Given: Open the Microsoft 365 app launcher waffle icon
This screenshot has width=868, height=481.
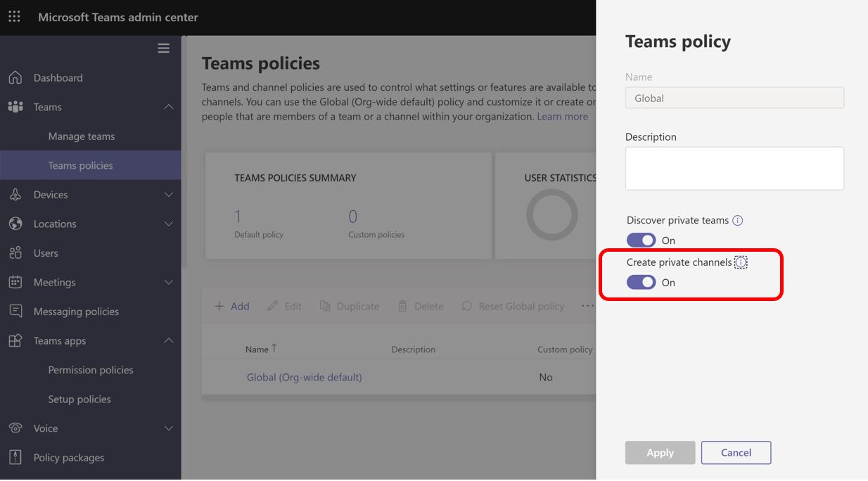Looking at the screenshot, I should point(14,16).
